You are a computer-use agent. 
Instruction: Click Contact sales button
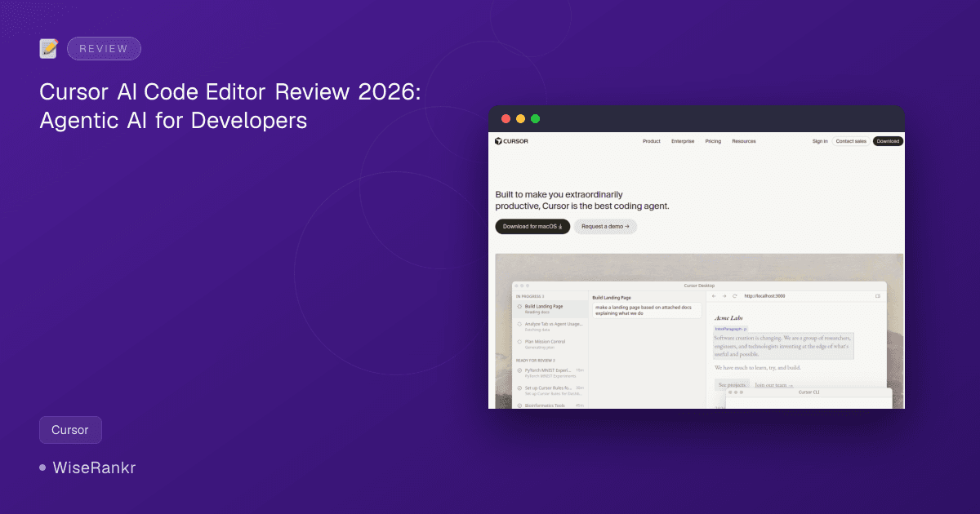coord(851,141)
